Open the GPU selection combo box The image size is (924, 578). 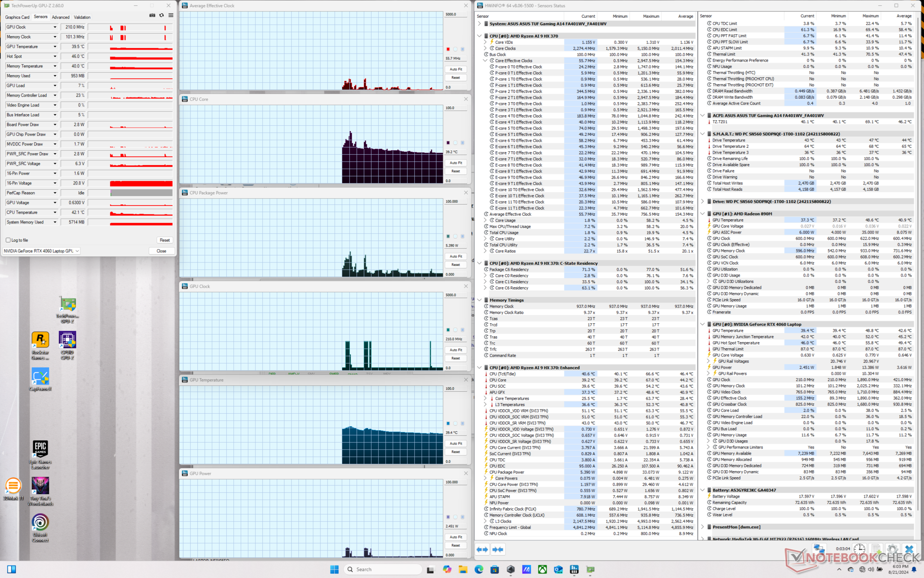[x=41, y=251]
